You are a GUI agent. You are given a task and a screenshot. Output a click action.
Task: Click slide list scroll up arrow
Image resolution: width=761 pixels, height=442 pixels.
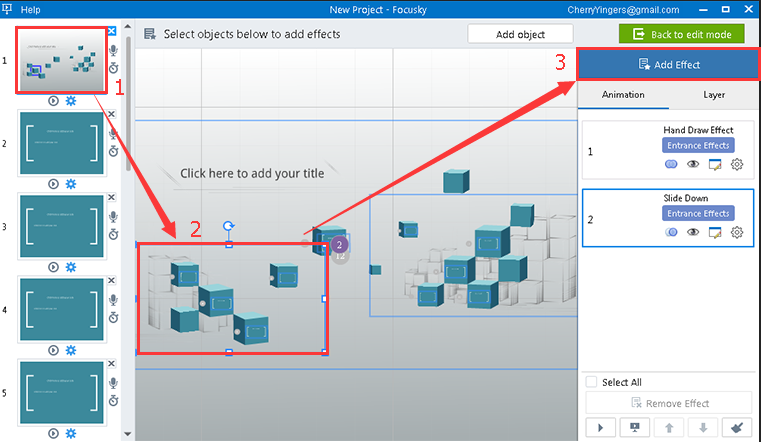(x=128, y=27)
